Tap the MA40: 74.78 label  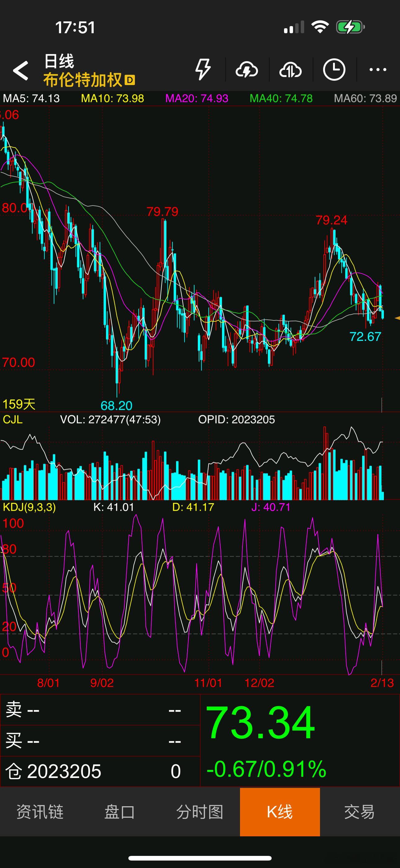(281, 98)
